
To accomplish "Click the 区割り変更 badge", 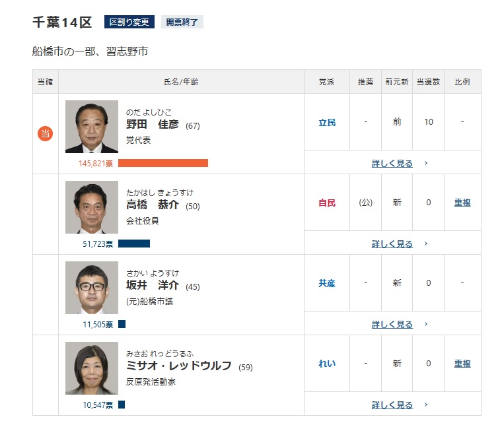I will pos(129,22).
